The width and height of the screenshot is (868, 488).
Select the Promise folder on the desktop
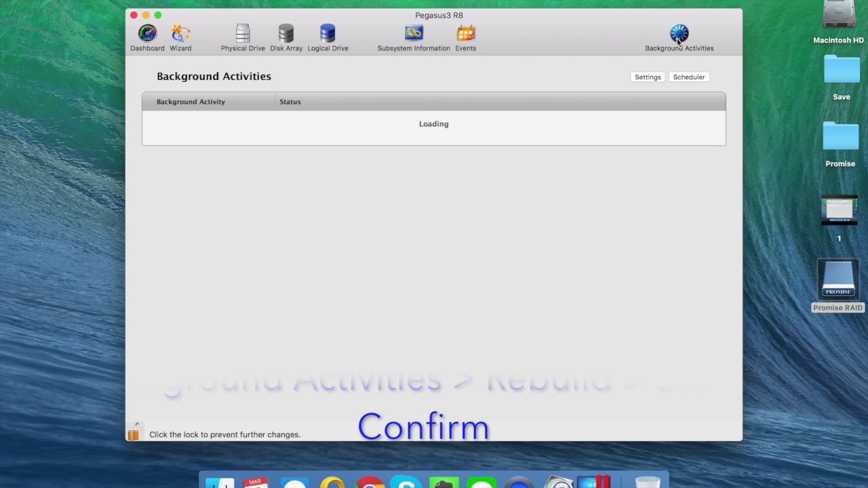(x=840, y=145)
